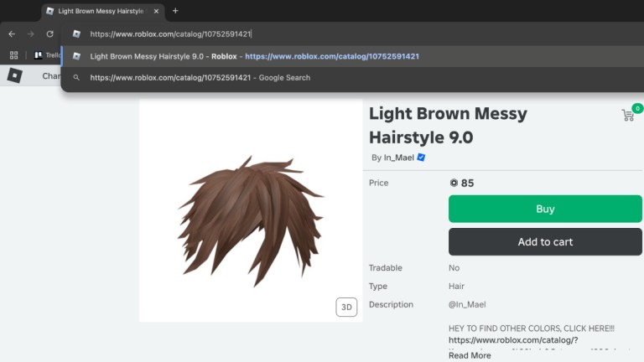Open the apps grid icon in bookmarks bar

tap(14, 55)
